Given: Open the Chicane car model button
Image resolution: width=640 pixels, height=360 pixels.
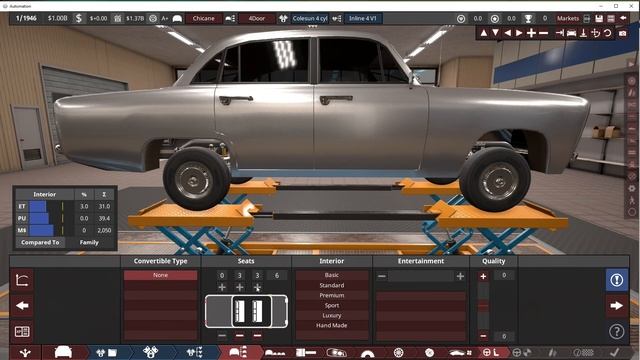Looking at the screenshot, I should 203,18.
